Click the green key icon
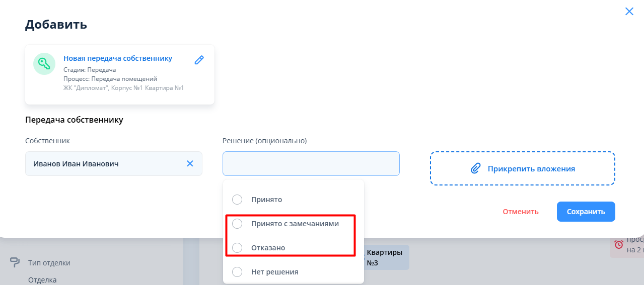This screenshot has width=644, height=285. tap(44, 64)
